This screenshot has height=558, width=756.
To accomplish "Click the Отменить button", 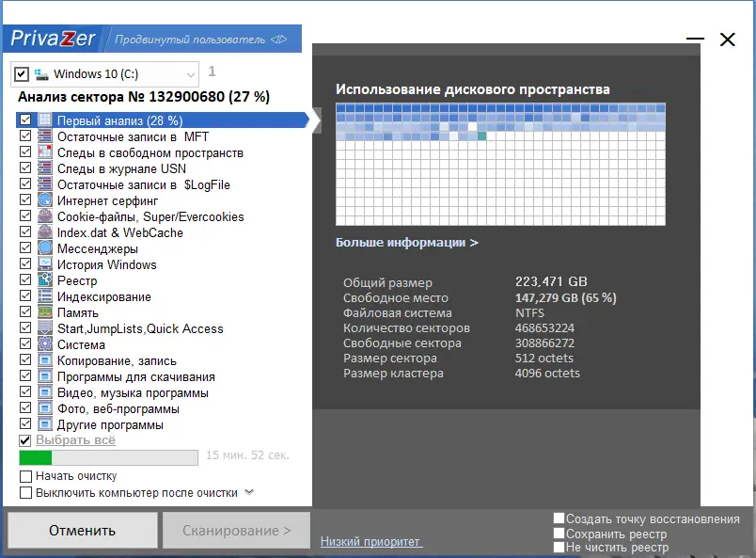I will 83,530.
